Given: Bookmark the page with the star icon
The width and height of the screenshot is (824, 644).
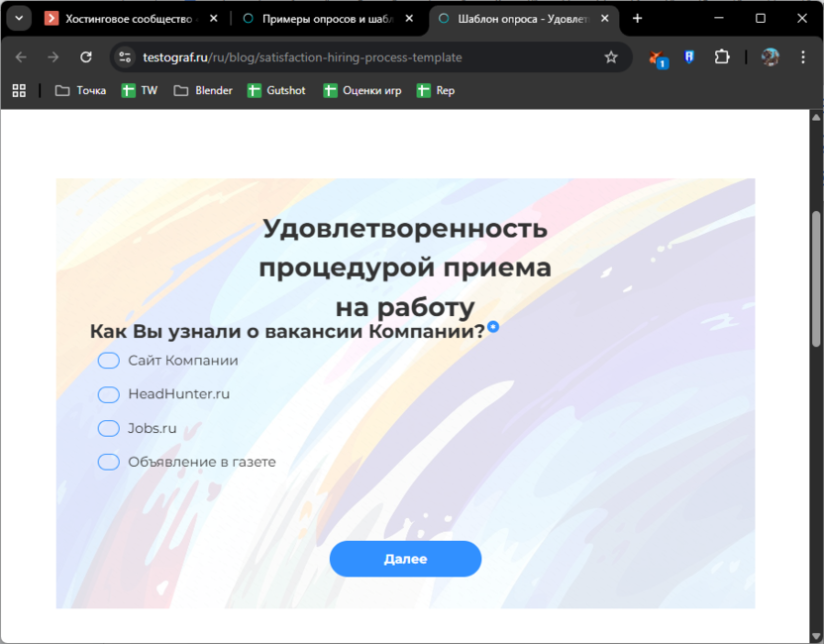Looking at the screenshot, I should (x=612, y=56).
